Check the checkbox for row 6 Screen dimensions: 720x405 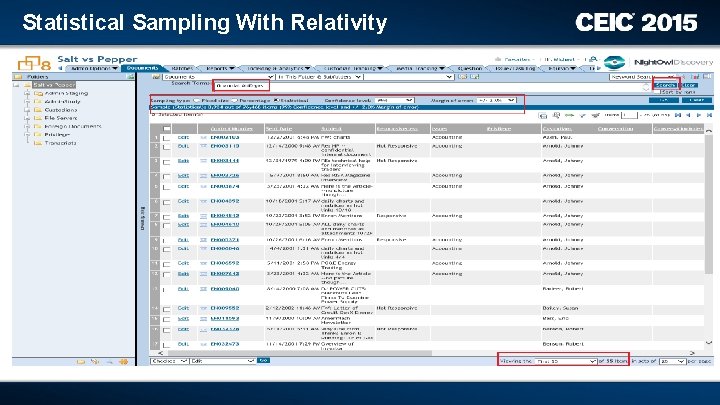[166, 202]
